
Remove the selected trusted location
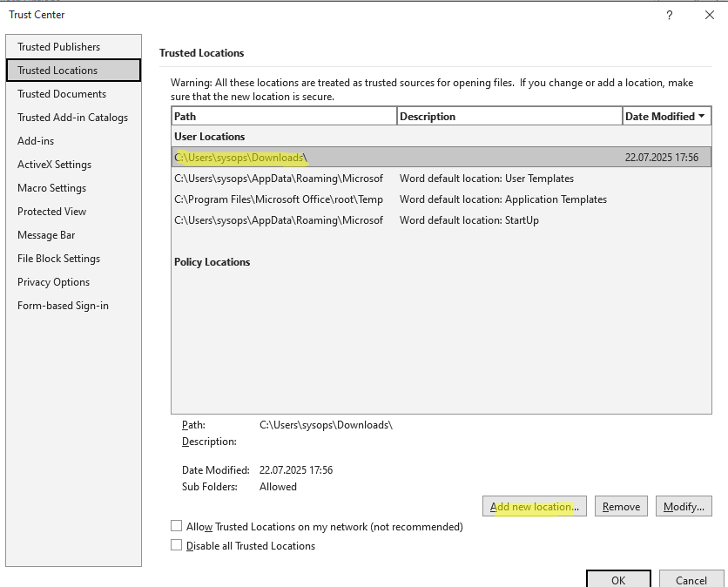621,506
